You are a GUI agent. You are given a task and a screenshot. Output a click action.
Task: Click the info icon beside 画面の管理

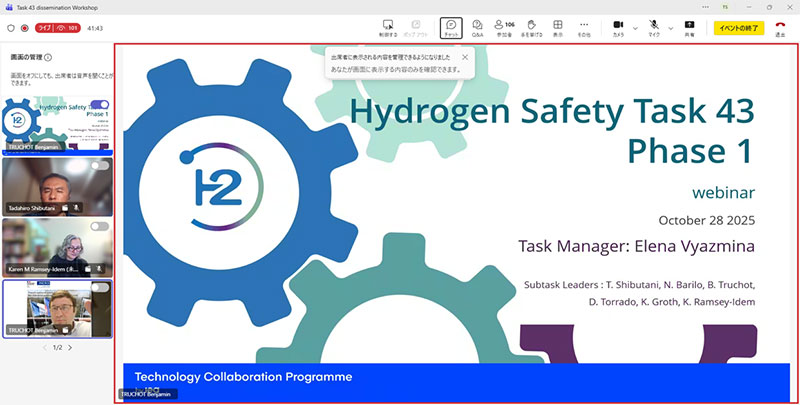[48, 58]
